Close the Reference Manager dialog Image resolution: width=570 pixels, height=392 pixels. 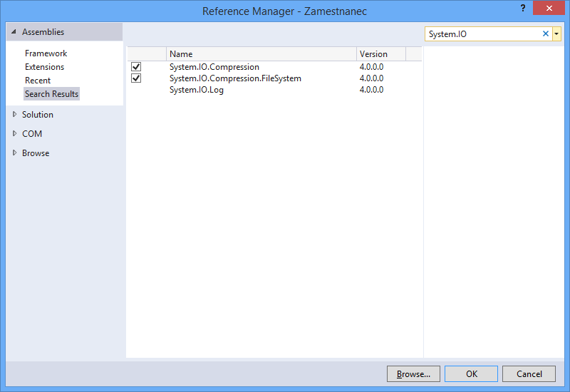(x=549, y=8)
